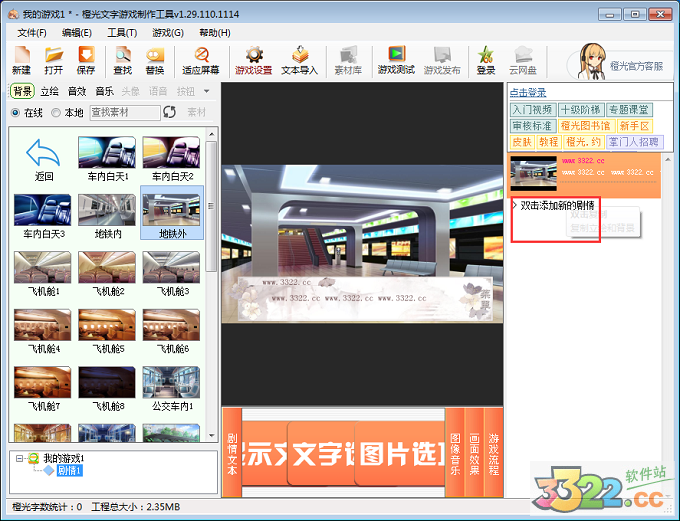
Task: Open the dropdown arrow after 按钮 tab
Action: (x=206, y=91)
